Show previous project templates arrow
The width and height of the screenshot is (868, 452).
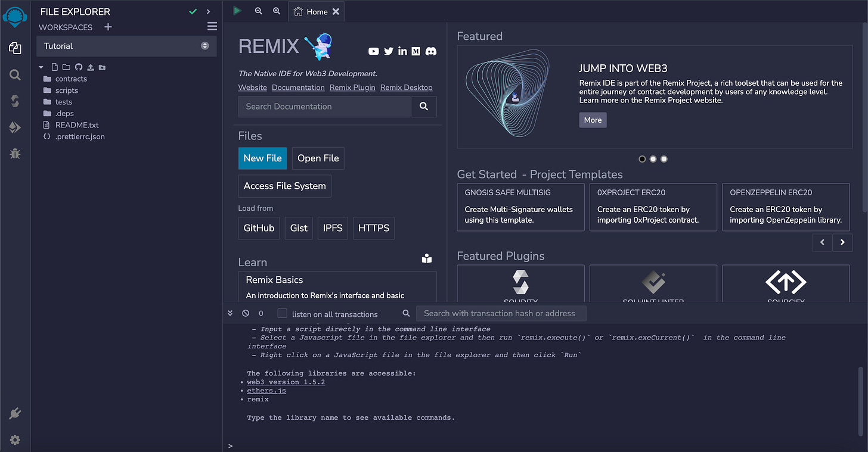(822, 242)
